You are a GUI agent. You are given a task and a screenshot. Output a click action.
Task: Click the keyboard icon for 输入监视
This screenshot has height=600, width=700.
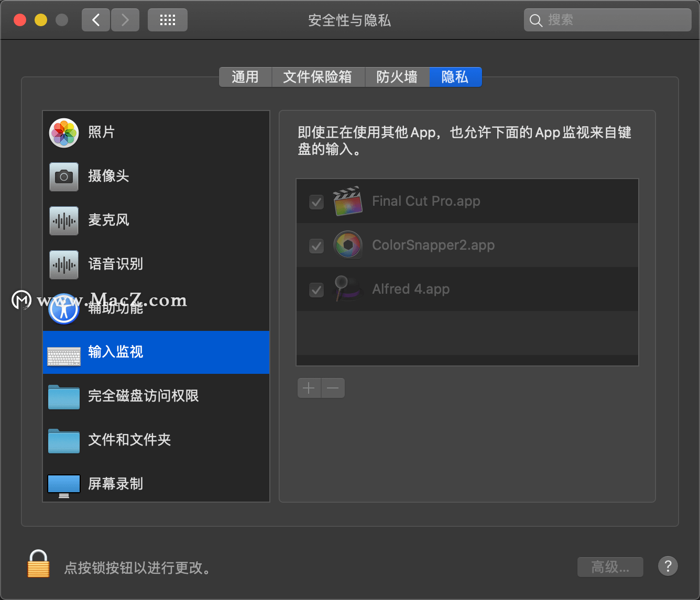pos(64,357)
